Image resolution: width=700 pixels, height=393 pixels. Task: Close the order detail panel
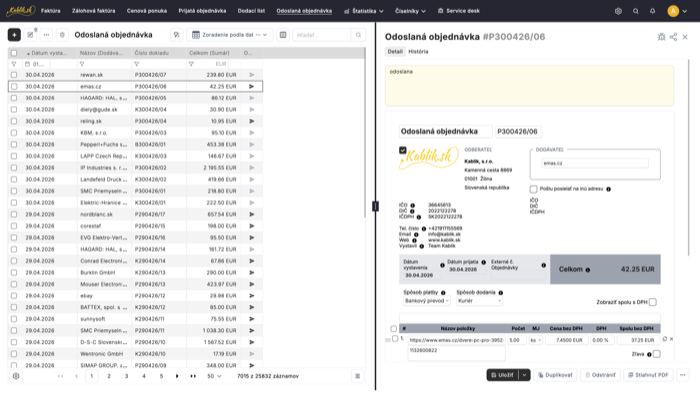pos(685,37)
